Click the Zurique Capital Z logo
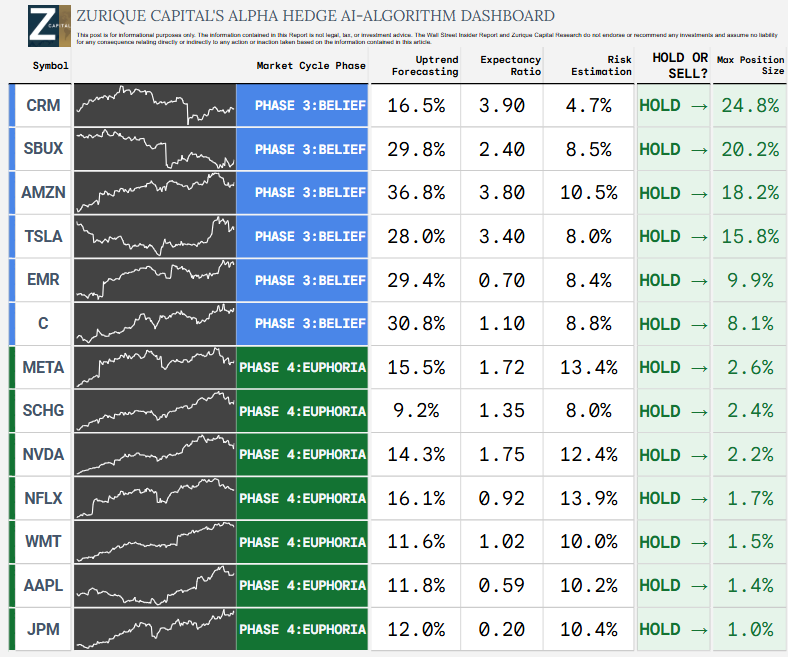The width and height of the screenshot is (788, 657). click(49, 26)
